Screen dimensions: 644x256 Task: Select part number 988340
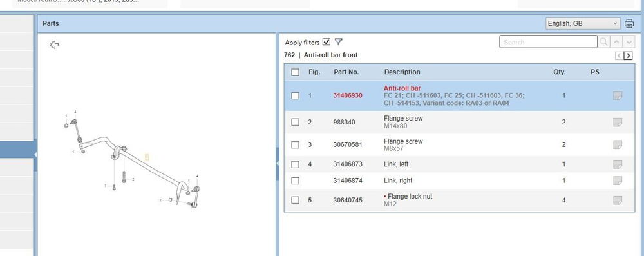344,123
